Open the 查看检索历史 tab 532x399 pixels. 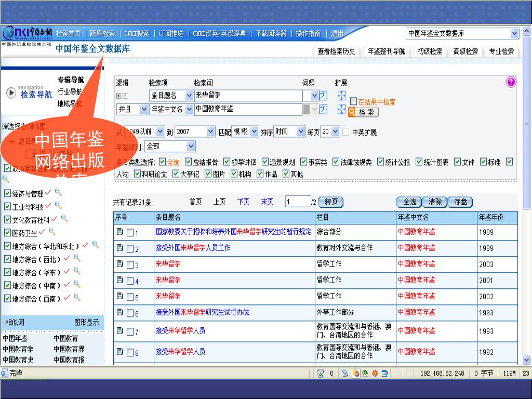336,51
